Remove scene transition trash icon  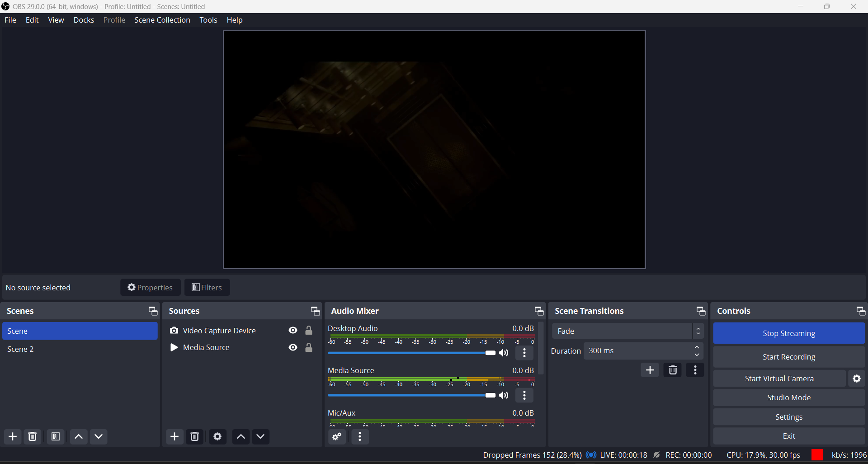point(673,370)
